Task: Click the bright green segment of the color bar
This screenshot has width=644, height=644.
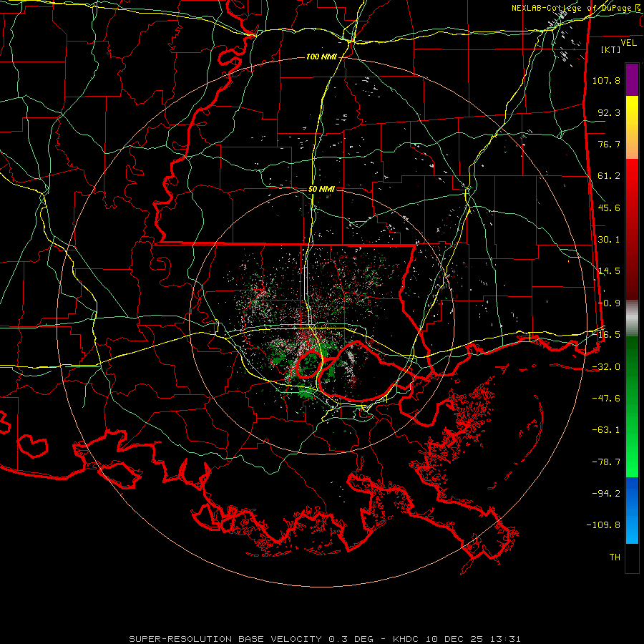Action: click(x=632, y=406)
